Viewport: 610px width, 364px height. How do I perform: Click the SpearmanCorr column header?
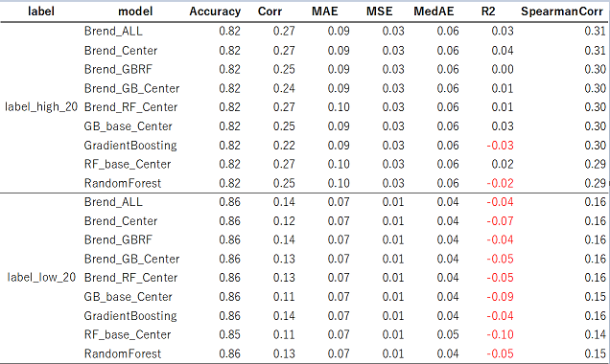(562, 11)
